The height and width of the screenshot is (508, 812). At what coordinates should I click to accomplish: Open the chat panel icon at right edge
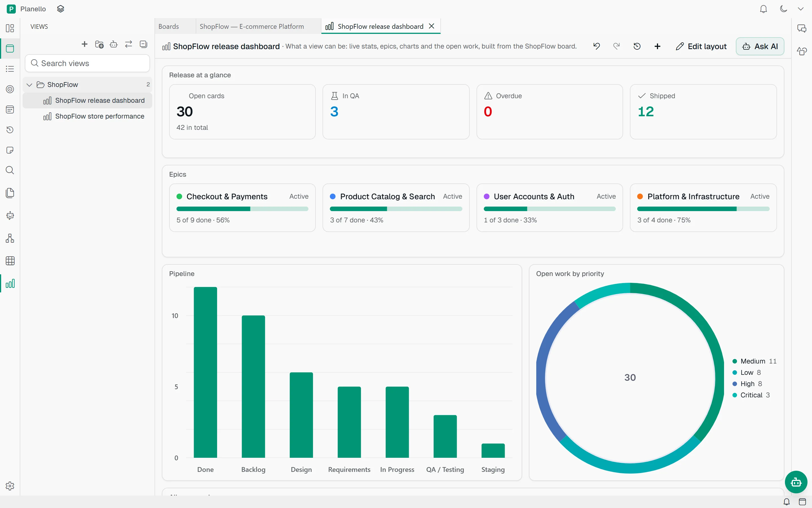coord(802,28)
